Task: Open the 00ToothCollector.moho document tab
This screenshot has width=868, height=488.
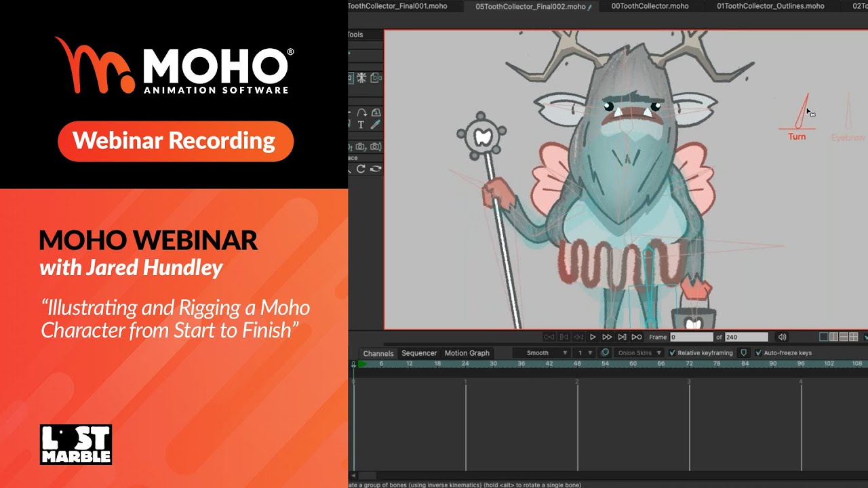Action: tap(650, 6)
